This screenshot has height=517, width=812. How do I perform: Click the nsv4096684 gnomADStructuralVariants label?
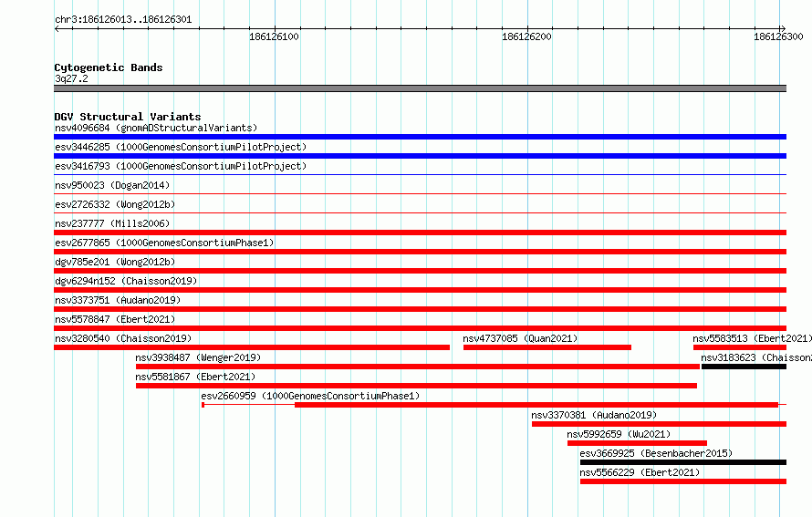coord(156,128)
